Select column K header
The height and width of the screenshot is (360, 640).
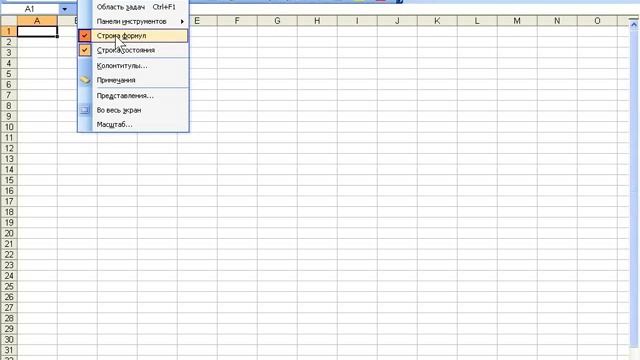tap(437, 21)
